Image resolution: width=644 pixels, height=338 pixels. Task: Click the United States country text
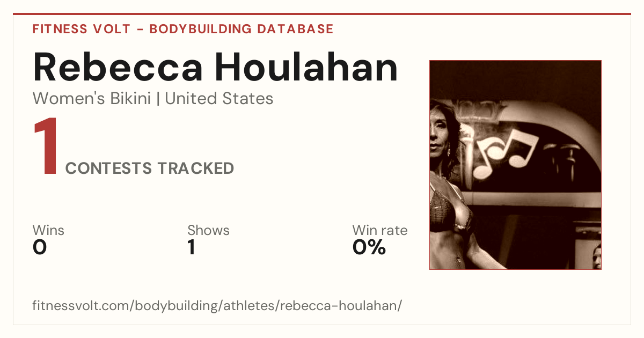(219, 99)
